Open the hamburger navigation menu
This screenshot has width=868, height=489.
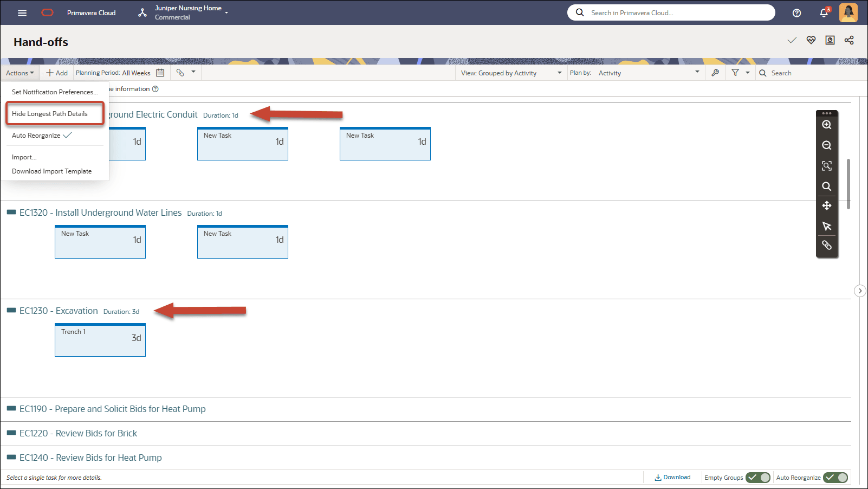pyautogui.click(x=22, y=13)
